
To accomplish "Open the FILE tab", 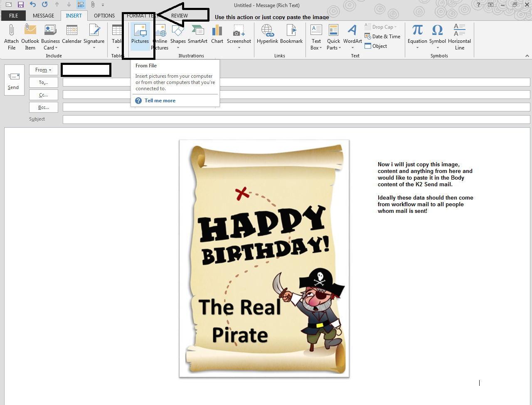I will click(14, 16).
